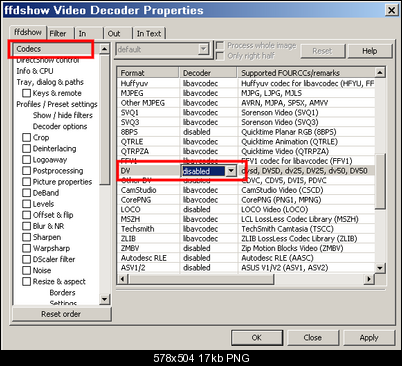Enable the Noise checkbox
This screenshot has height=366, width=402.
point(26,270)
